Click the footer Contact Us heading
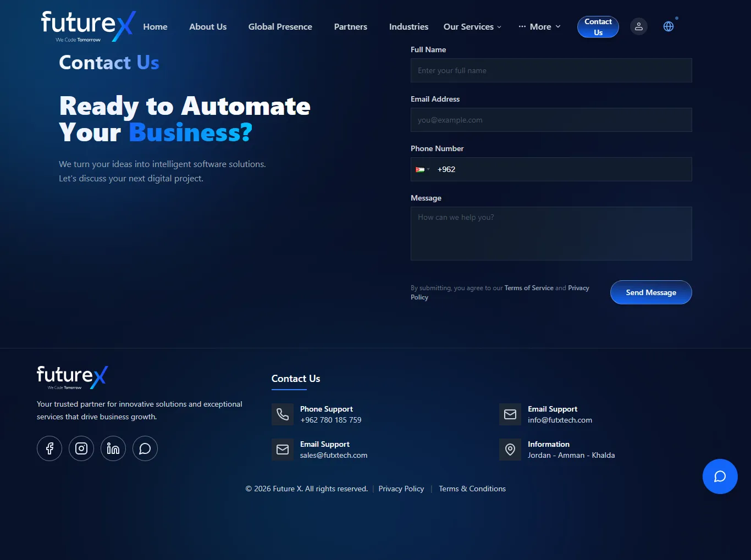The height and width of the screenshot is (560, 751). coord(296,379)
